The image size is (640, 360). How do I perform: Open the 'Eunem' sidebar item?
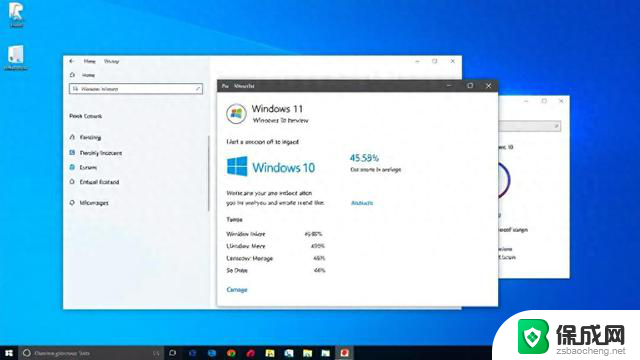[x=88, y=168]
